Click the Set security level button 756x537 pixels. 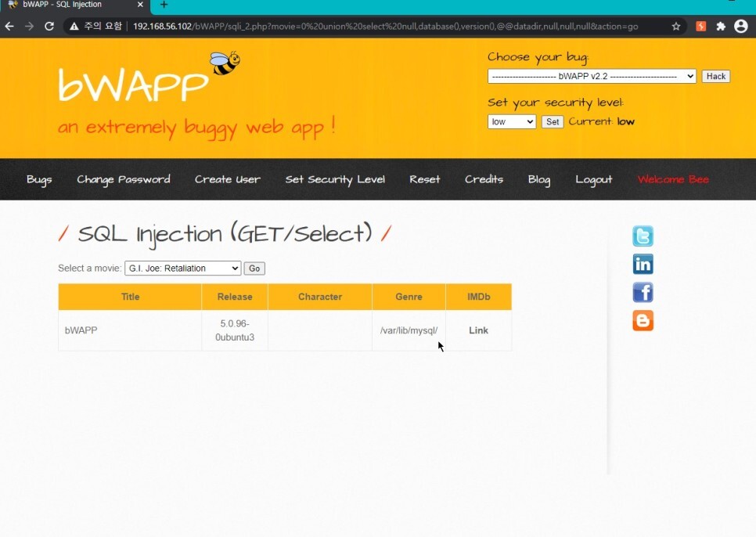553,122
